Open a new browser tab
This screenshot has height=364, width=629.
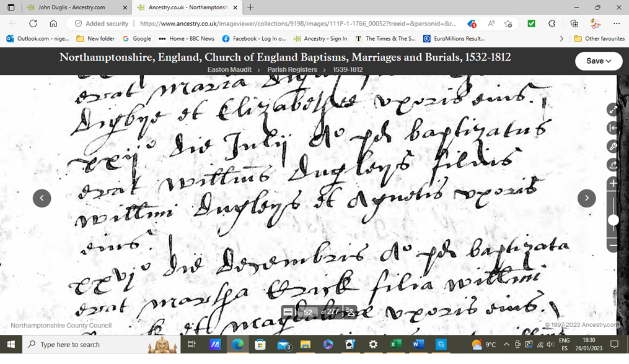coord(250,7)
